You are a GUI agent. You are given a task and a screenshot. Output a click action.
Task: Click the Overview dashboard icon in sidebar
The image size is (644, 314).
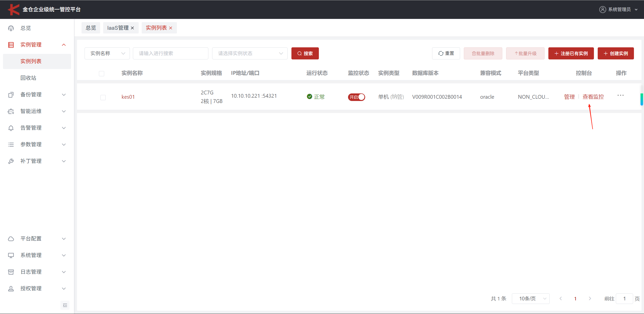tap(11, 28)
